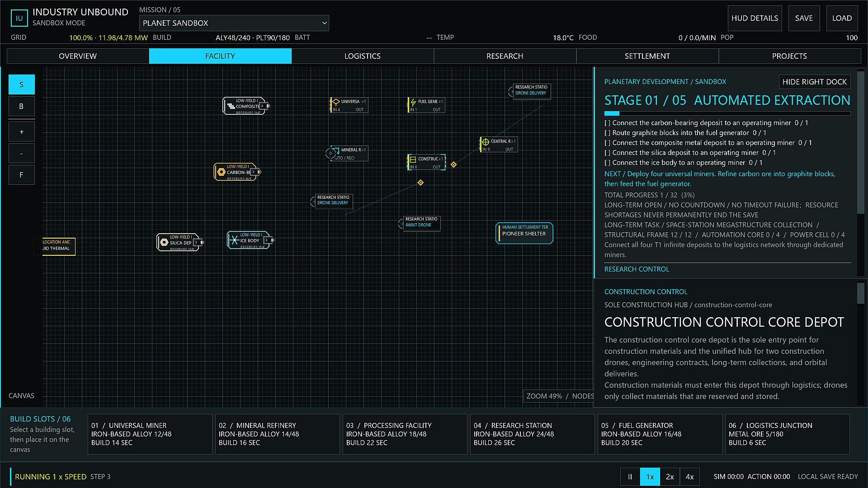Set simulation speed to 2x
The image size is (868, 488).
(670, 477)
